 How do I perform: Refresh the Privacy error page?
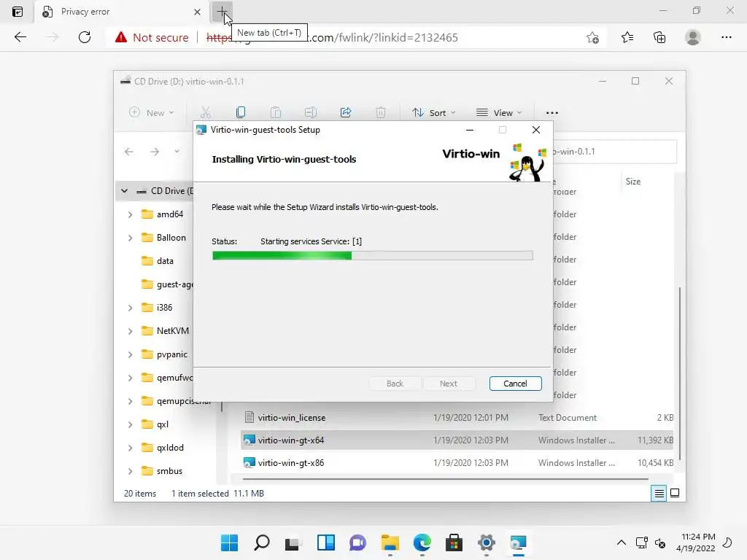tap(85, 37)
